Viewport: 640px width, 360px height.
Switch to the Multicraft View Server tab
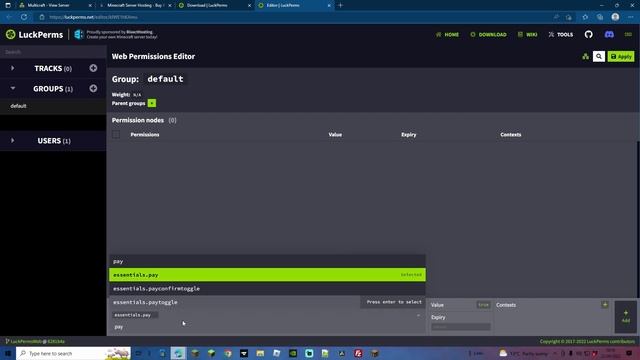click(55, 5)
